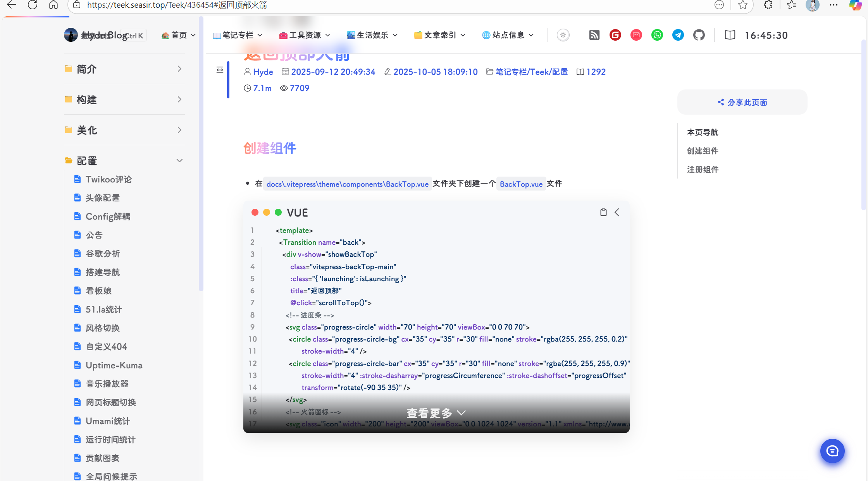Click the 分享此页面 button
The width and height of the screenshot is (868, 481).
click(742, 102)
